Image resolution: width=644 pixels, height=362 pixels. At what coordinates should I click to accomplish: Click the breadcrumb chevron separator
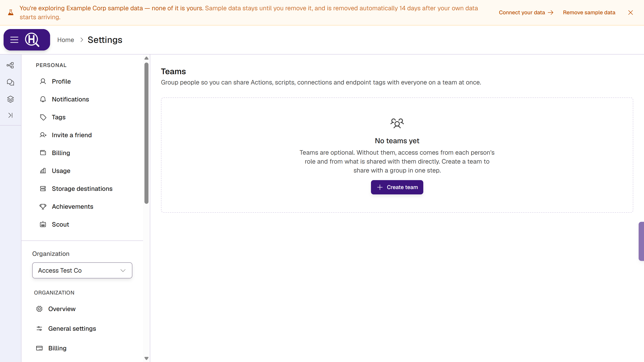[x=81, y=40]
